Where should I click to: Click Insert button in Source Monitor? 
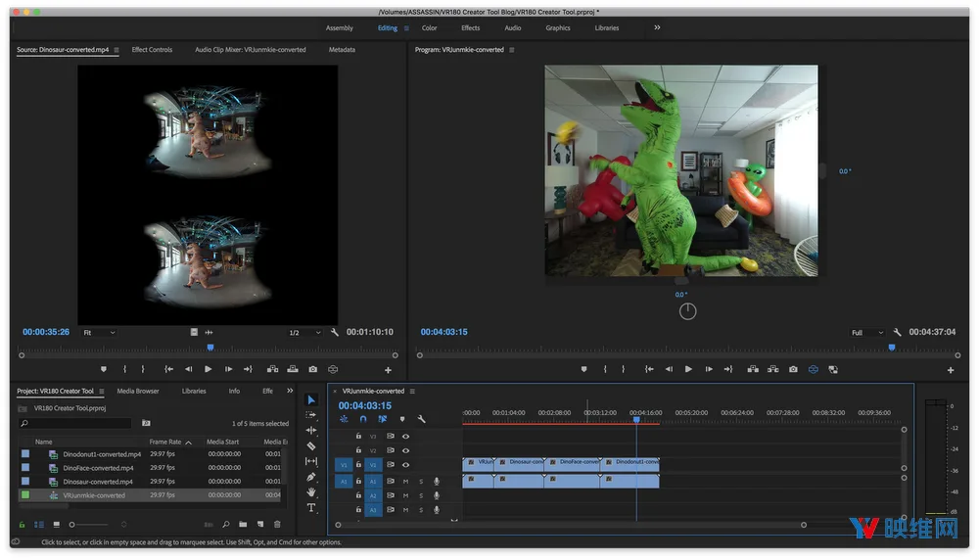(x=272, y=370)
